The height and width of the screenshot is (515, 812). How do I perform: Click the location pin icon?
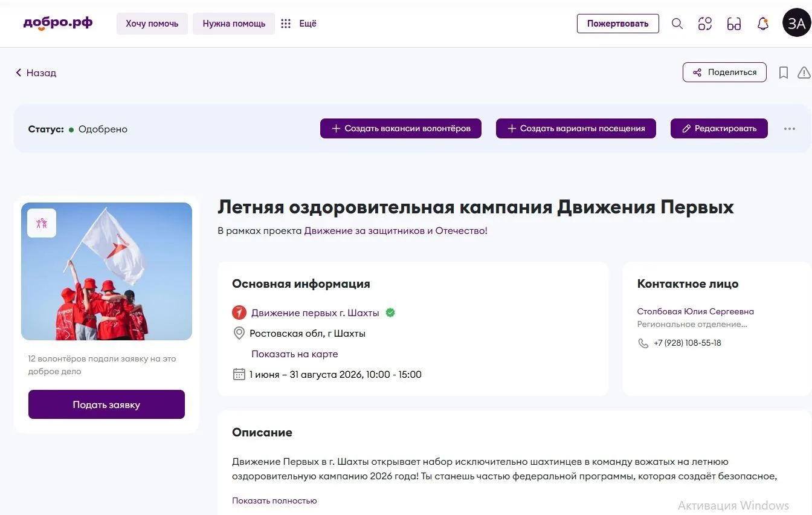coord(239,333)
